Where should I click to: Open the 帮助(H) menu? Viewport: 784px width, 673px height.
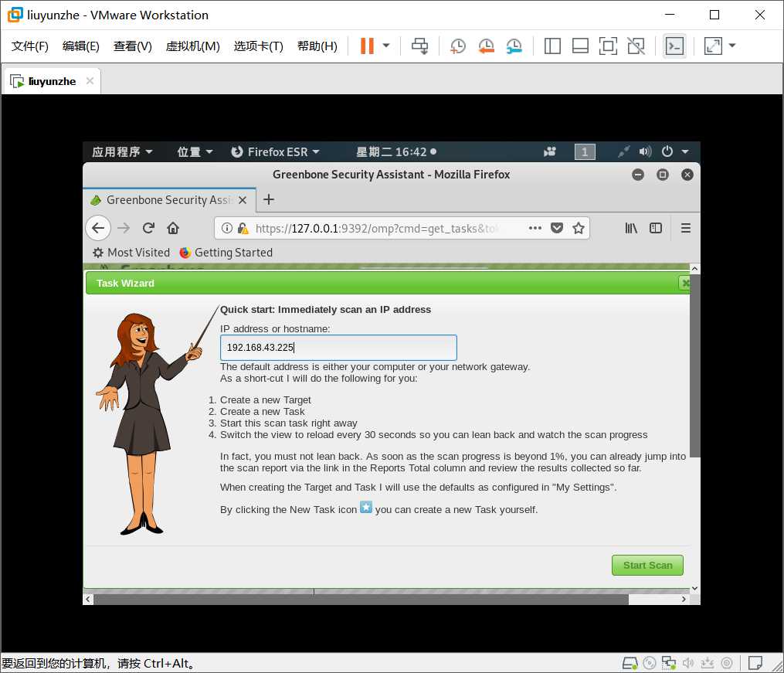(317, 46)
